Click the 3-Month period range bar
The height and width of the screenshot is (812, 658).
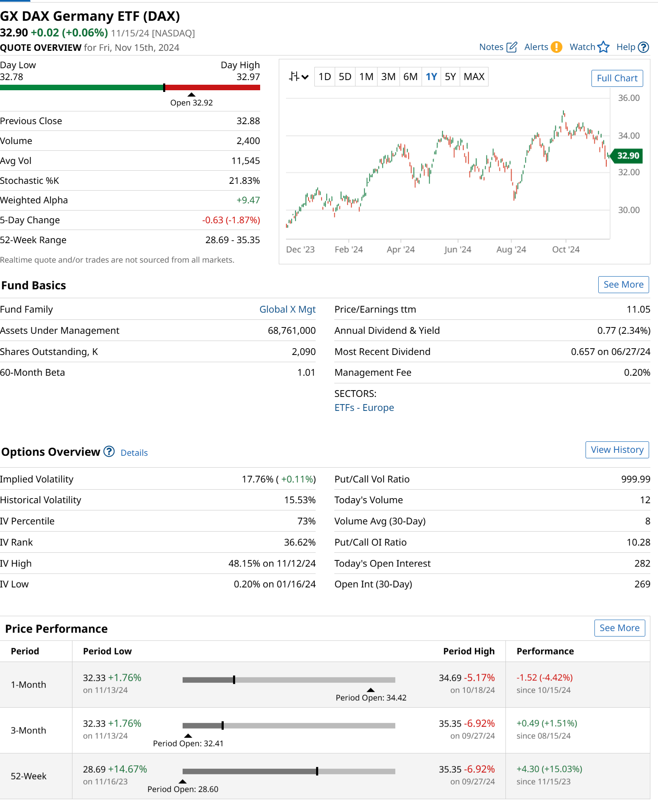pos(289,726)
